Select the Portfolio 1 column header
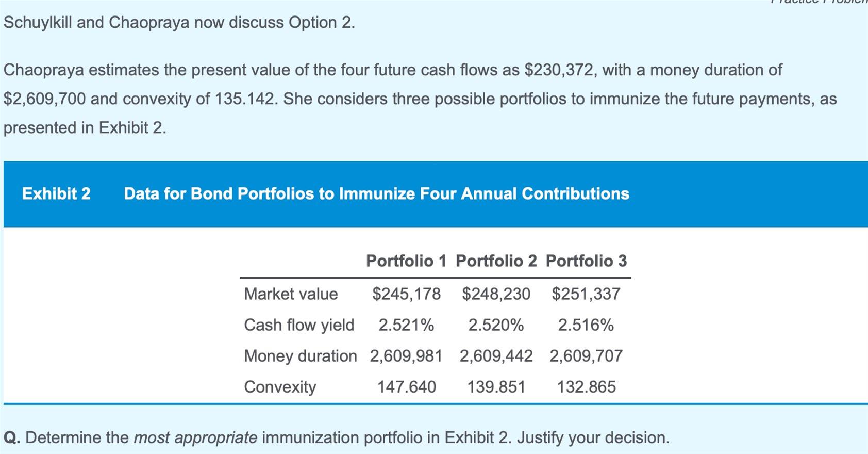This screenshot has height=454, width=868. 406,261
